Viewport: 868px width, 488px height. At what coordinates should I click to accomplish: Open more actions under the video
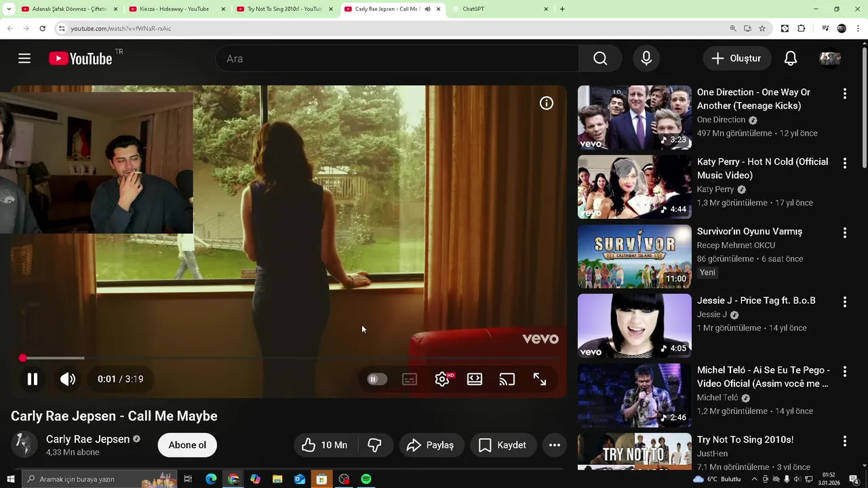pyautogui.click(x=555, y=445)
